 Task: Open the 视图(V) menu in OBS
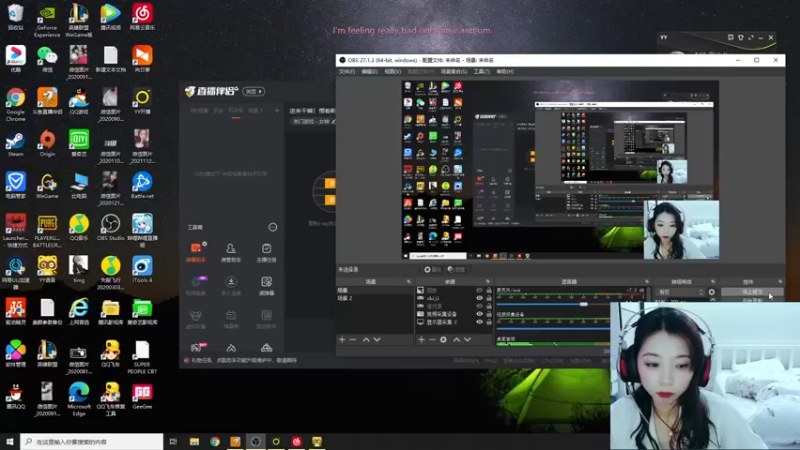392,72
